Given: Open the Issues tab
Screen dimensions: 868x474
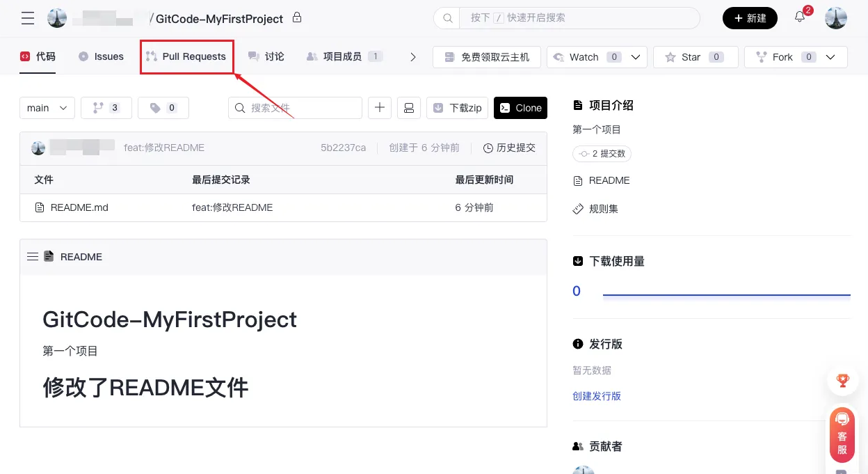Looking at the screenshot, I should coord(102,56).
